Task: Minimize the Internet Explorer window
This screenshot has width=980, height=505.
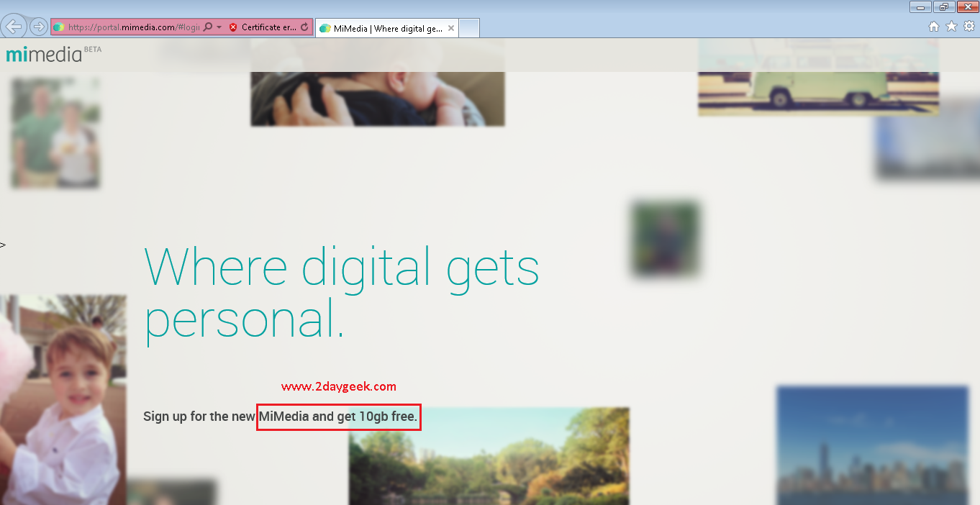Action: pos(921,7)
